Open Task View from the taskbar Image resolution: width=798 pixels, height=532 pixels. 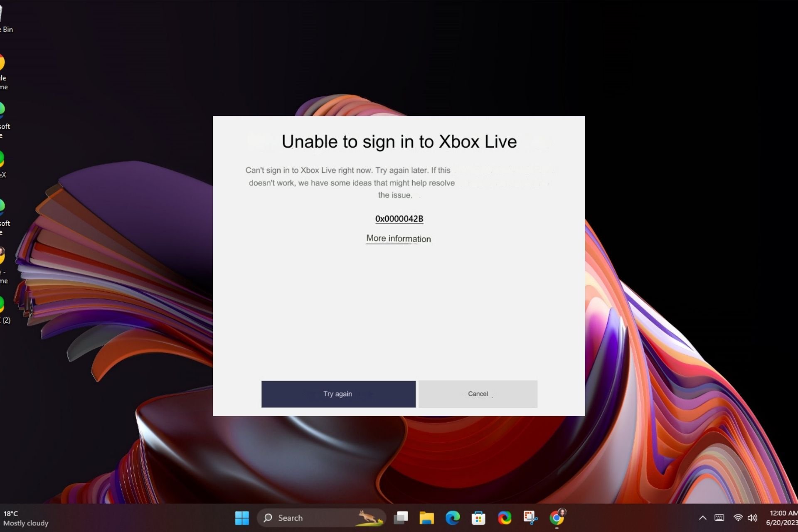tap(401, 518)
